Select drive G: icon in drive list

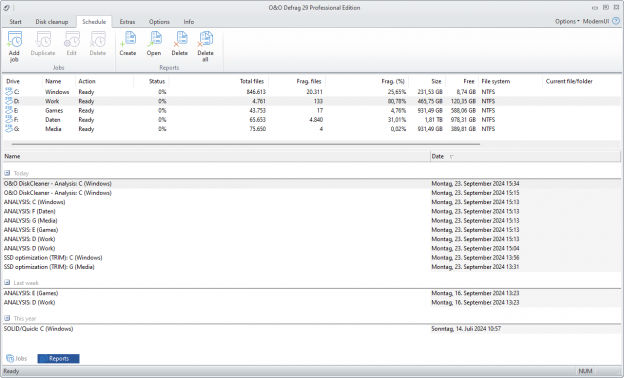9,129
